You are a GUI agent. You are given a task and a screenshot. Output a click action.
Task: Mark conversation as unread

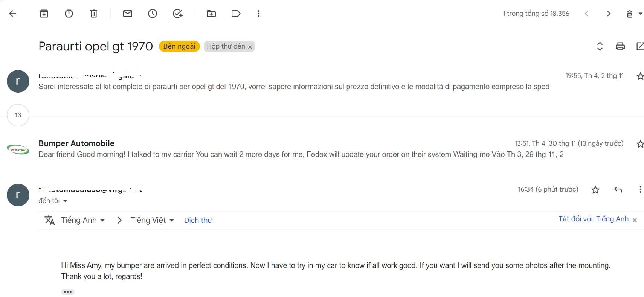coord(128,14)
